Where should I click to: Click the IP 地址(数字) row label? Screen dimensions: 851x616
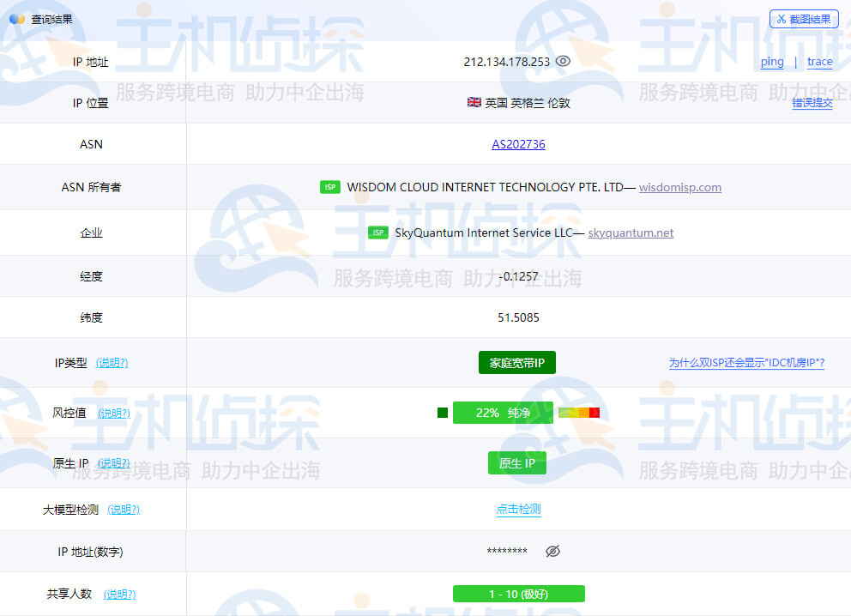pyautogui.click(x=91, y=552)
